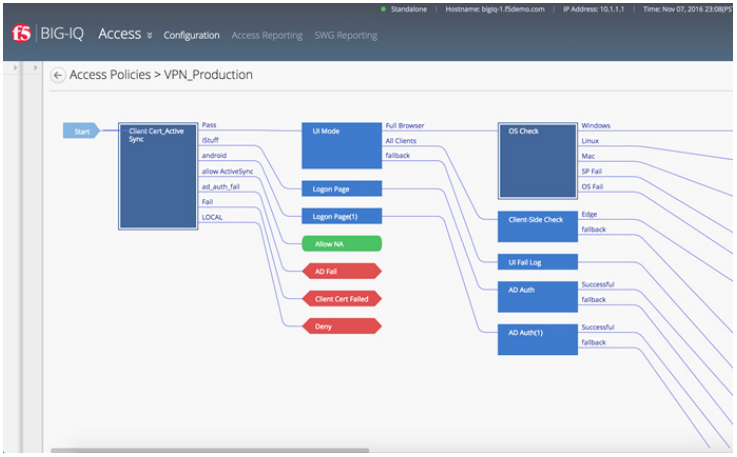Click the Pass branch label
Screen dimensions: 737x457
(x=209, y=125)
